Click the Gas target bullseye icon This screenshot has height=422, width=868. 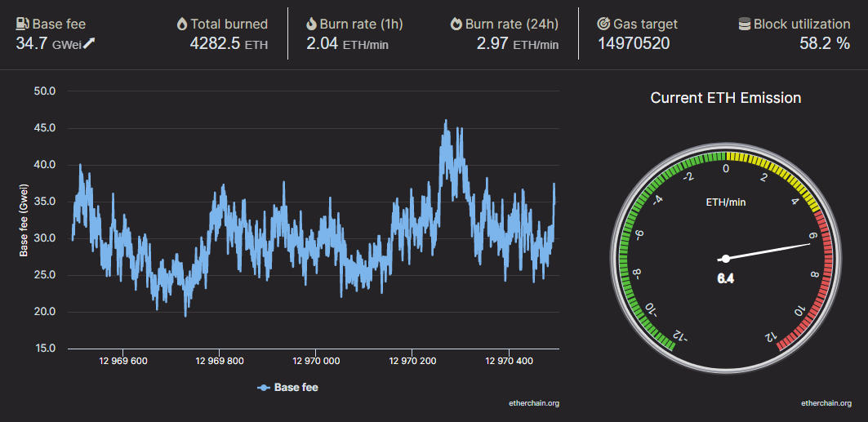click(x=603, y=24)
